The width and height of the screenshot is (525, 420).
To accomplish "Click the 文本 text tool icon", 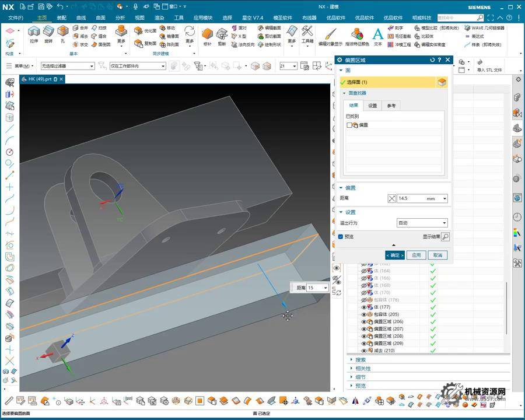I will tap(377, 34).
